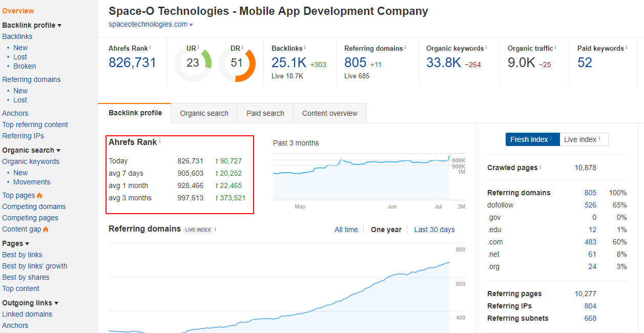The width and height of the screenshot is (644, 333).
Task: Select the Last 30 days chart range
Action: [x=434, y=230]
